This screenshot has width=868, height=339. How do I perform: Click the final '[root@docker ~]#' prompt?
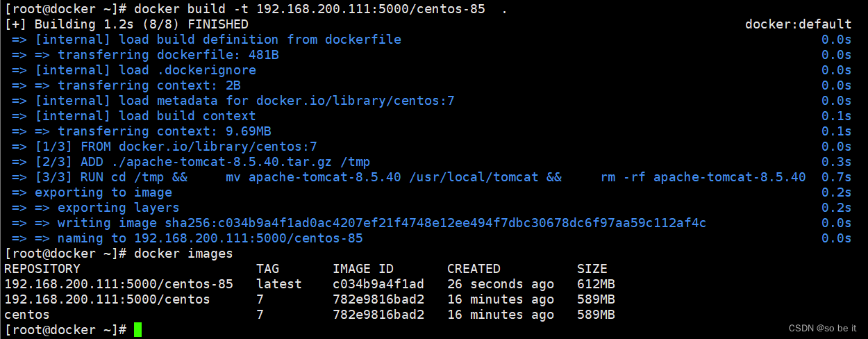click(x=65, y=330)
